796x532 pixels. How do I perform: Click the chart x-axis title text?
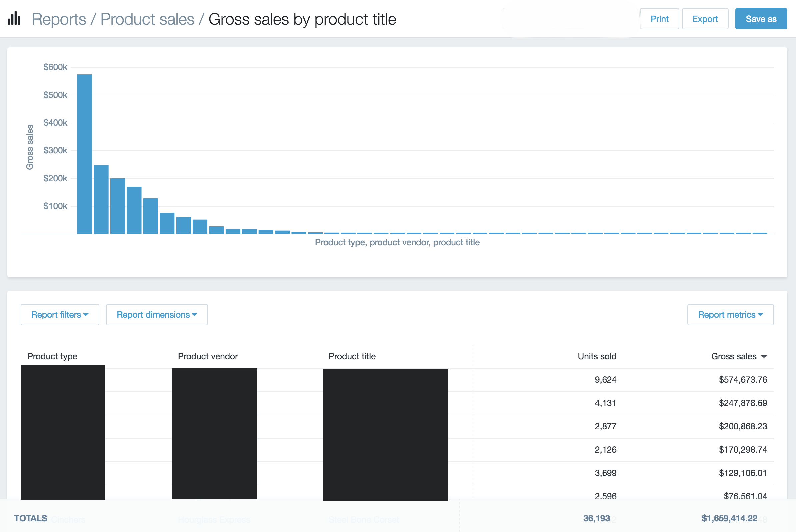click(x=397, y=242)
